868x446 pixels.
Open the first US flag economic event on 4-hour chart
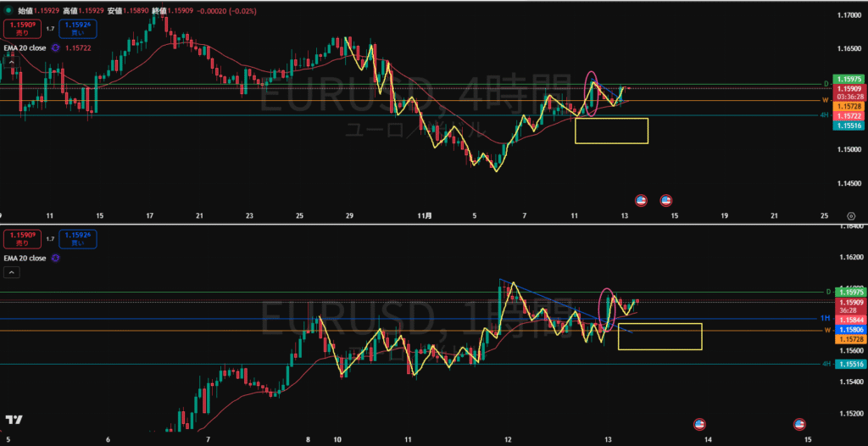click(x=641, y=200)
